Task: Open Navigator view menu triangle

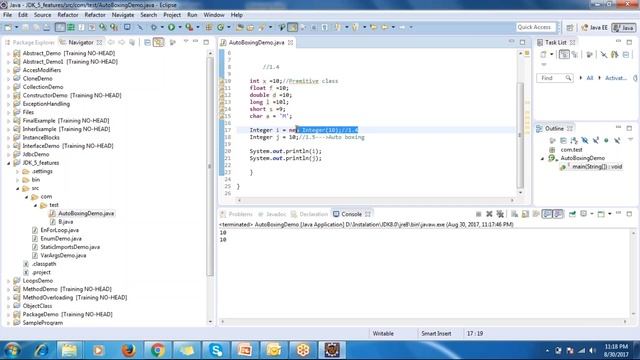Action: [186, 42]
